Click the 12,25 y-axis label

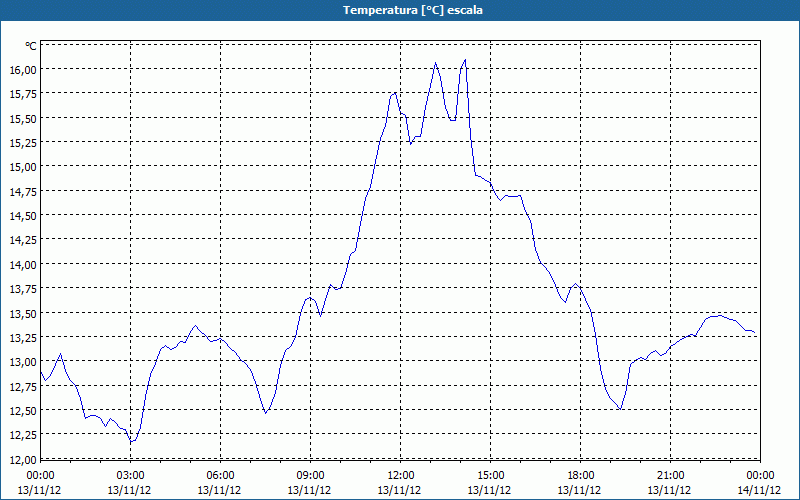(x=23, y=435)
